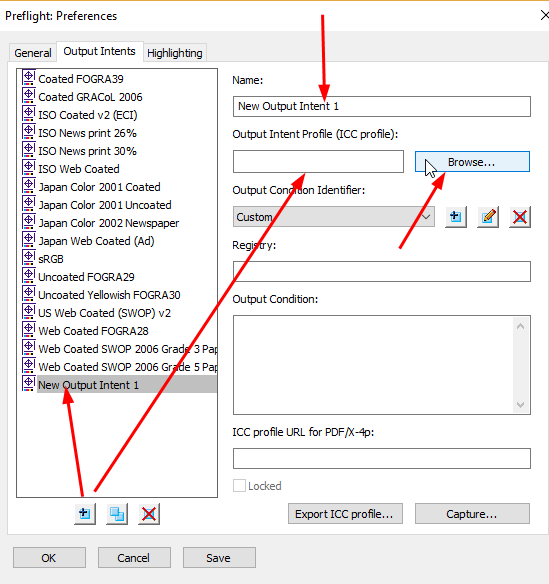Image resolution: width=549 pixels, height=584 pixels.
Task: Switch to the Highlighting tab
Action: (x=175, y=53)
